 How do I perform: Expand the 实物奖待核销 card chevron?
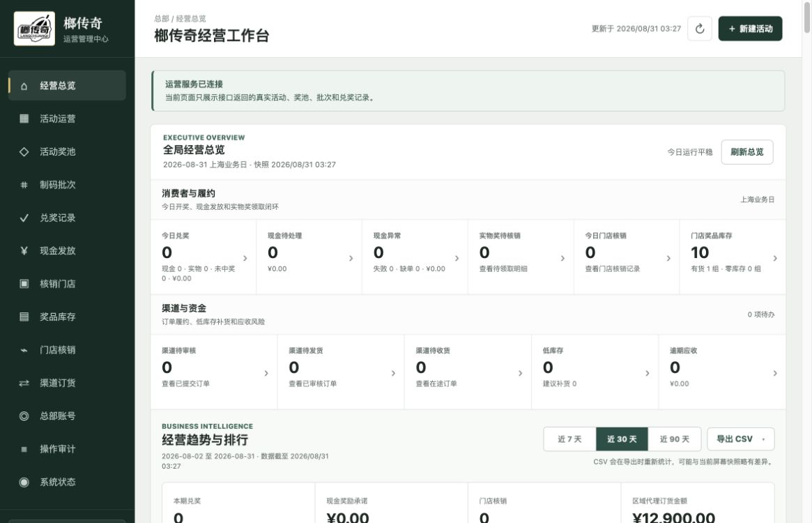(563, 258)
